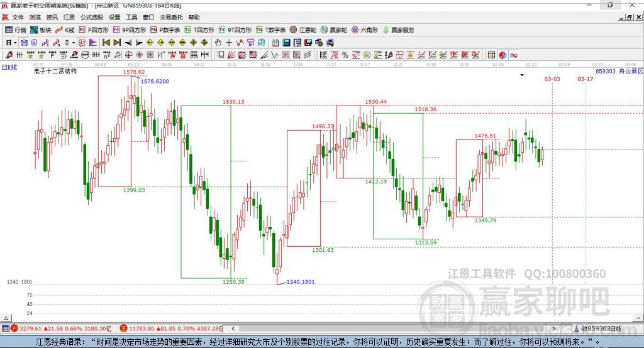Click the Shanghai index 3279.61 status
Image resolution: width=644 pixels, height=348 pixels.
coord(61,329)
